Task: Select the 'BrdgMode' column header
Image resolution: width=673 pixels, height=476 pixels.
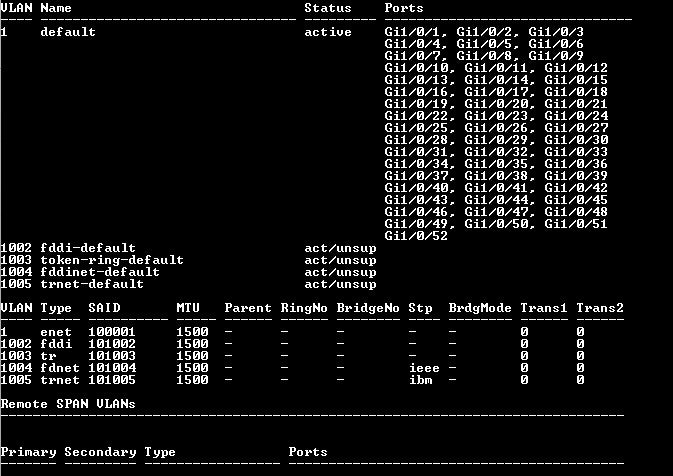Action: point(480,308)
